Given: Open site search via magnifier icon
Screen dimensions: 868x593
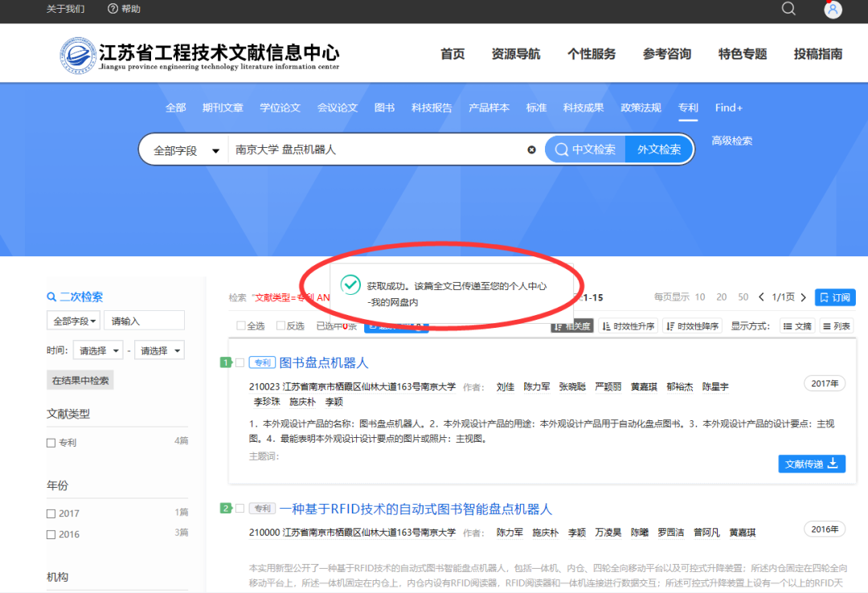Looking at the screenshot, I should tap(788, 9).
